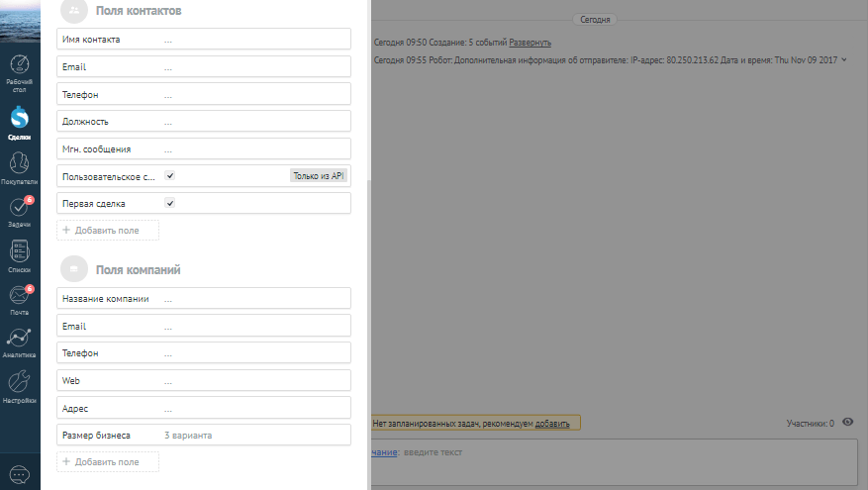Toggle the Первая сделка checkbox
This screenshot has height=490, width=868.
pos(170,203)
